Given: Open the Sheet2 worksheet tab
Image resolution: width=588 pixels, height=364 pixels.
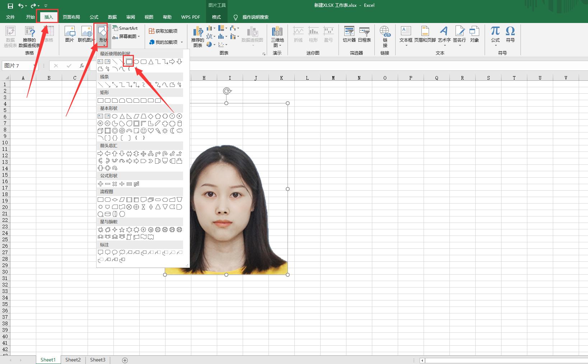Looking at the screenshot, I should point(73,360).
